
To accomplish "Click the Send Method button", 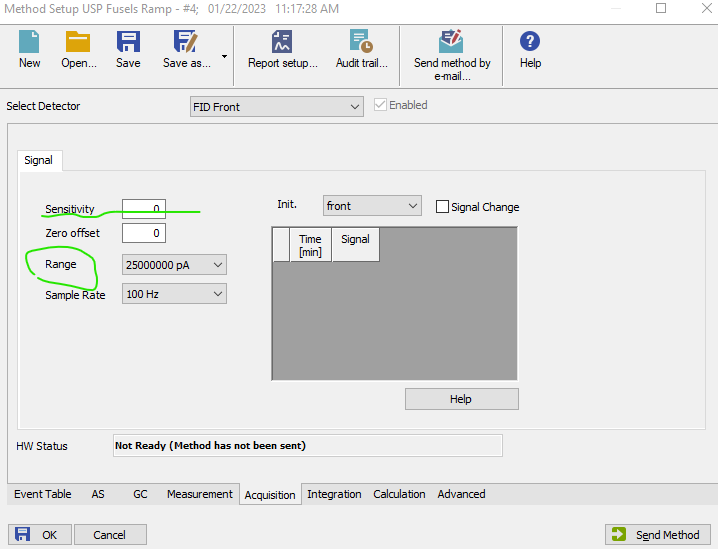I will pyautogui.click(x=658, y=535).
